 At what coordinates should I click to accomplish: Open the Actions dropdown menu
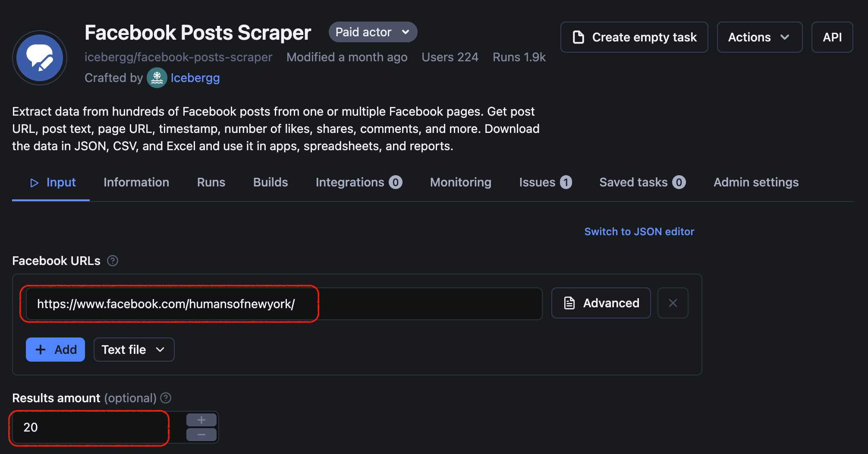click(759, 37)
